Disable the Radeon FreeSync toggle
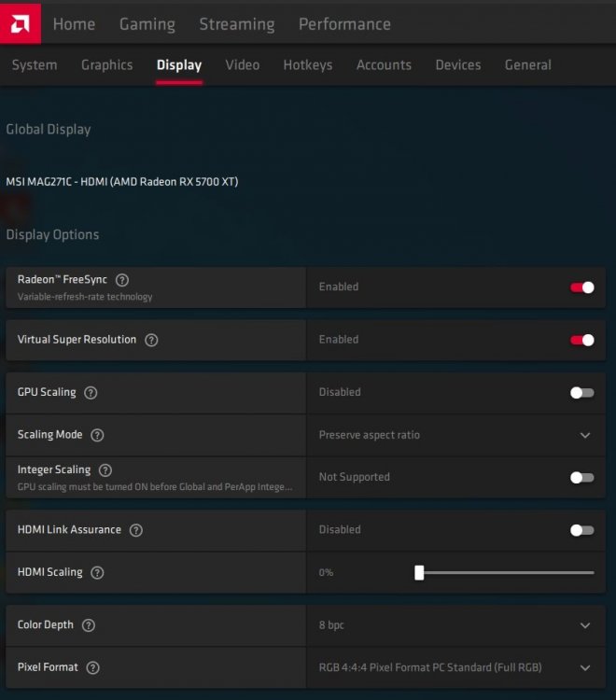 point(581,287)
